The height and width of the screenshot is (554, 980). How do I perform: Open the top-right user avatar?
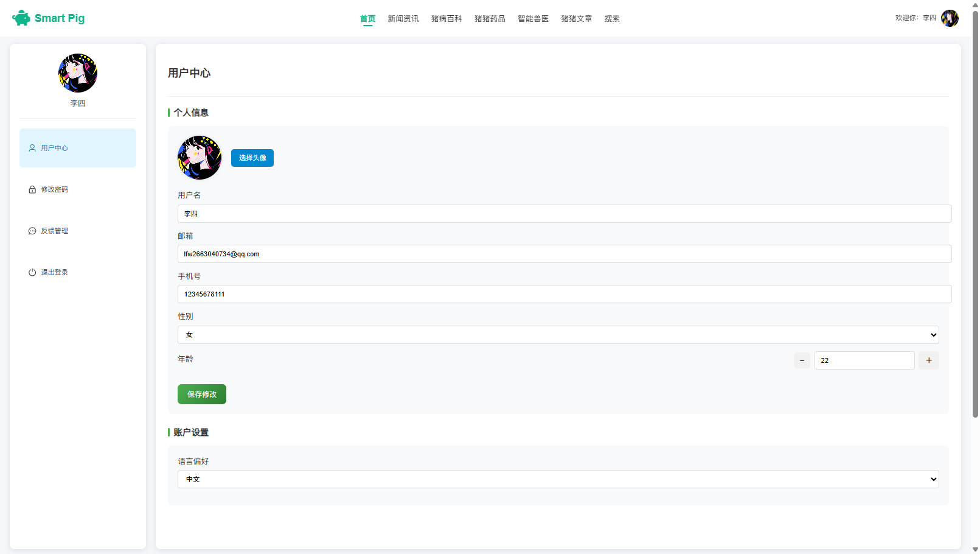point(950,18)
